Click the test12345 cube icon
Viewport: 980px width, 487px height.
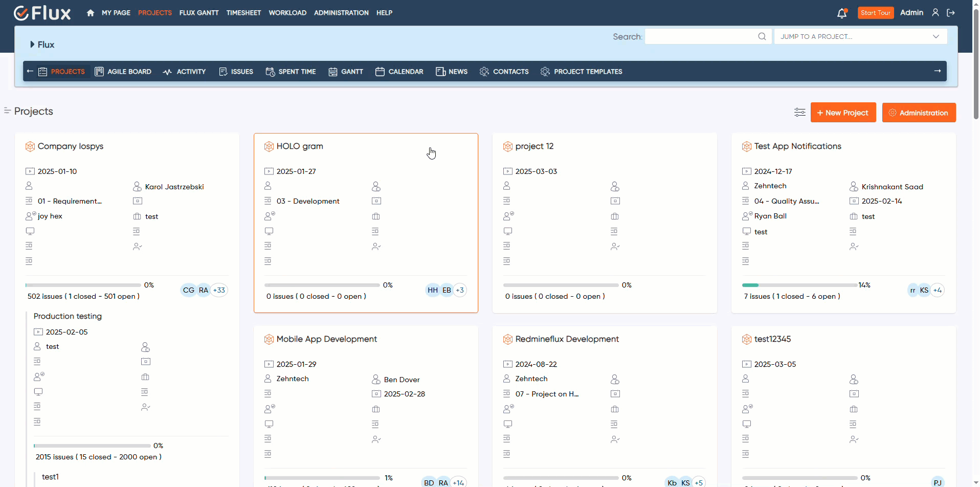point(747,339)
